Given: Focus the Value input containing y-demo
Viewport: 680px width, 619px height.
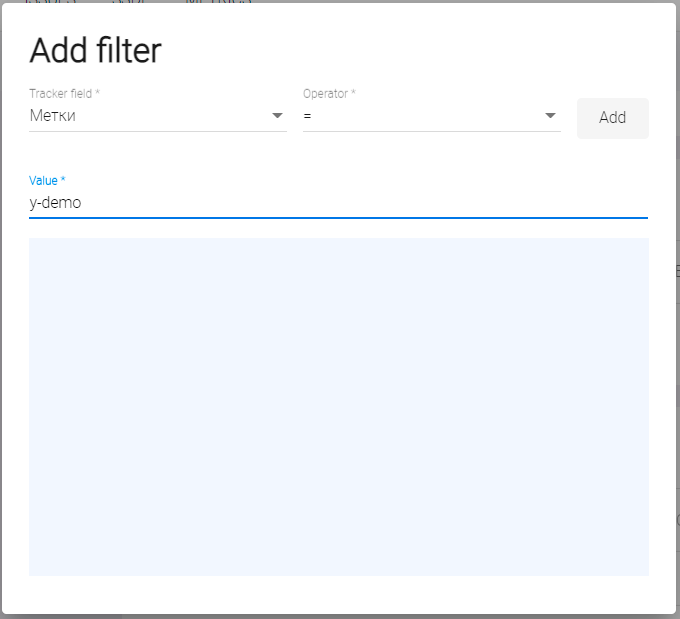Looking at the screenshot, I should tap(300, 202).
